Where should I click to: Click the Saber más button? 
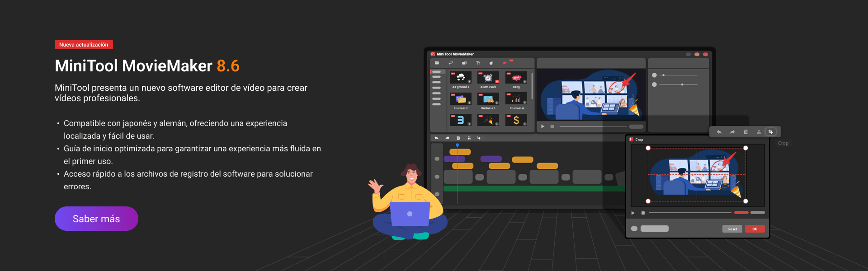pyautogui.click(x=96, y=219)
